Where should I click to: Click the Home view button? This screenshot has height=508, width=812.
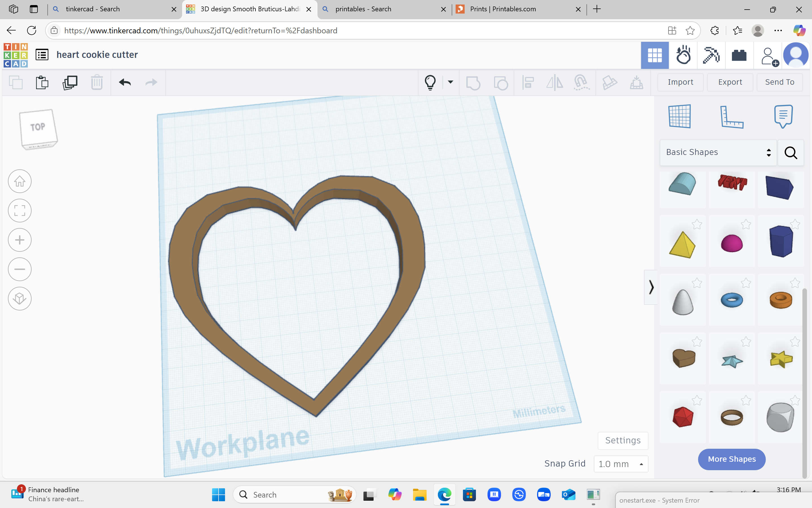point(20,181)
